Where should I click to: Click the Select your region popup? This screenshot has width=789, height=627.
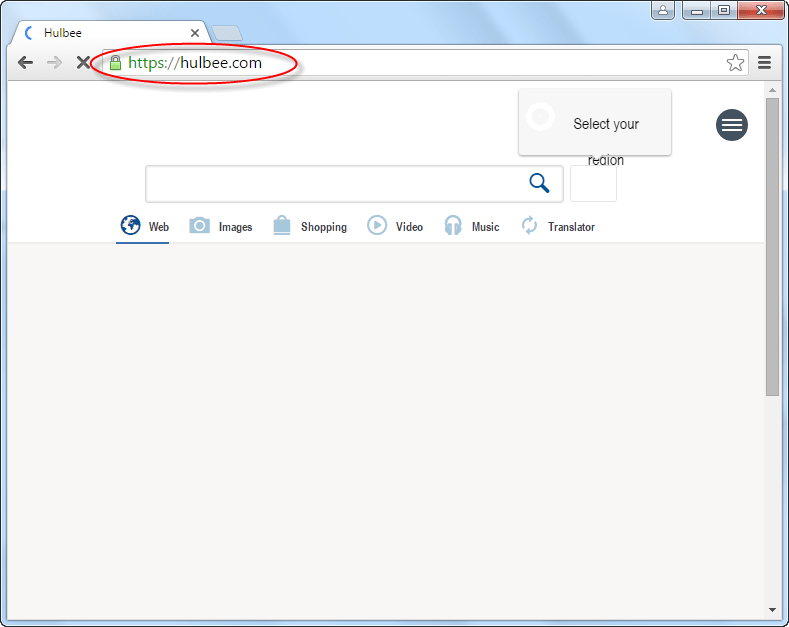(595, 122)
